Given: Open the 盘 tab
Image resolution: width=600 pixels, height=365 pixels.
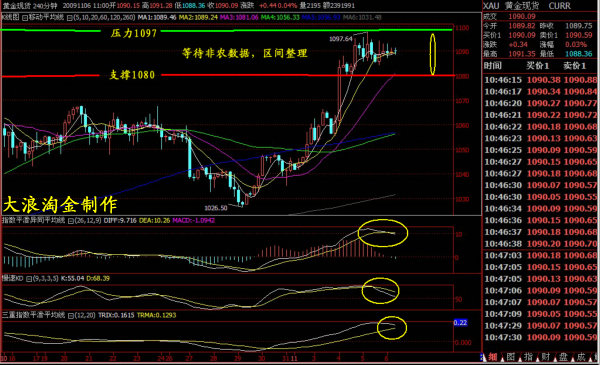Looking at the screenshot, I should click(563, 357).
